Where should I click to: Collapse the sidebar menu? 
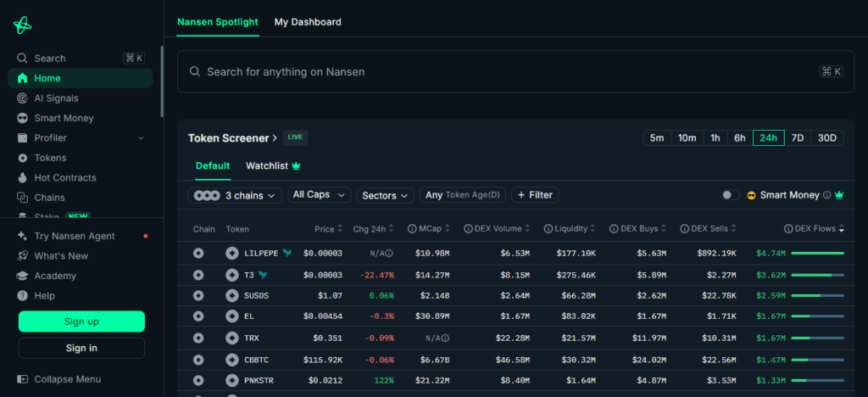point(59,379)
